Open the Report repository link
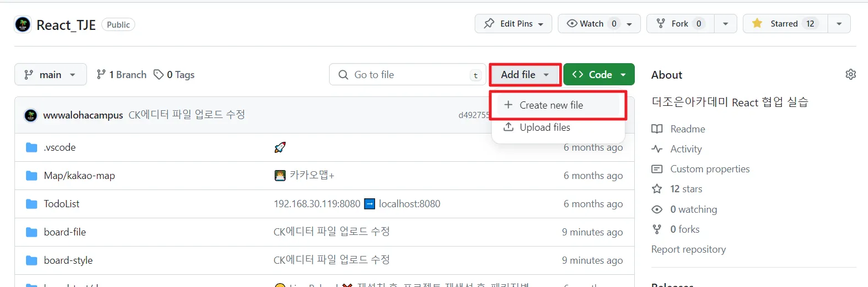868x287 pixels. click(x=689, y=249)
